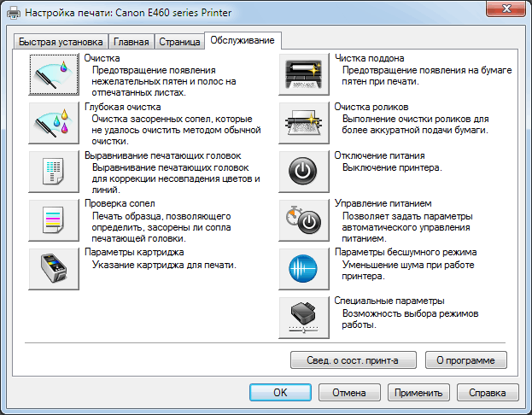Click the Отключение питания heading text

click(x=380, y=155)
